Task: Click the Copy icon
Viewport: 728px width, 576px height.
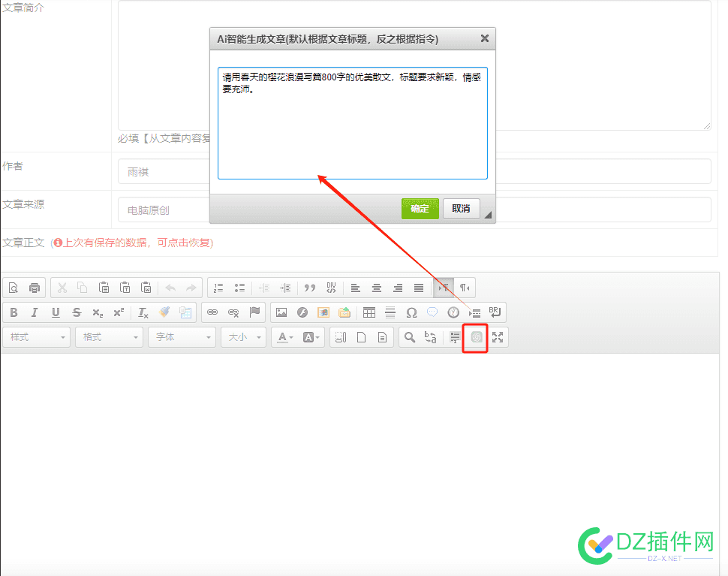Action: [x=83, y=288]
